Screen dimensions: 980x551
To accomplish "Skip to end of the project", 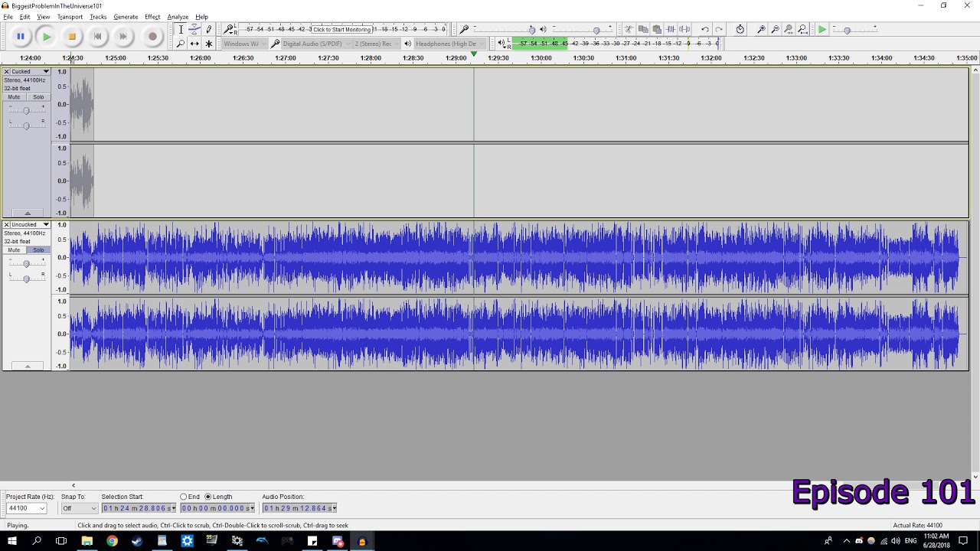I will (x=122, y=36).
